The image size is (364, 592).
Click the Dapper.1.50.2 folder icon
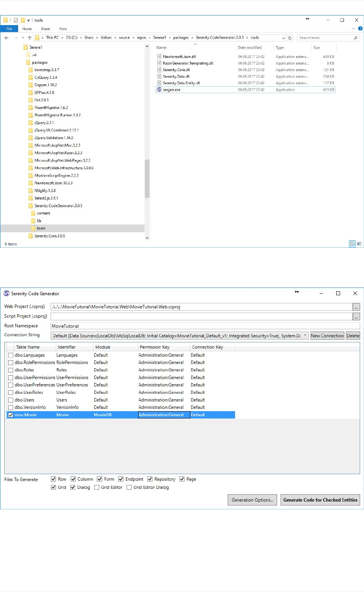pos(30,85)
